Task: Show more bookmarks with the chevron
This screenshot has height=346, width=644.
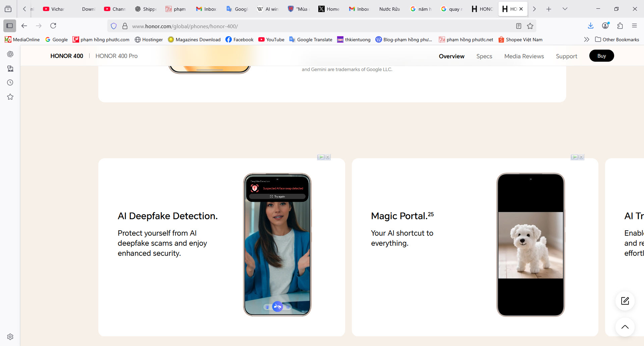Action: [586, 40]
